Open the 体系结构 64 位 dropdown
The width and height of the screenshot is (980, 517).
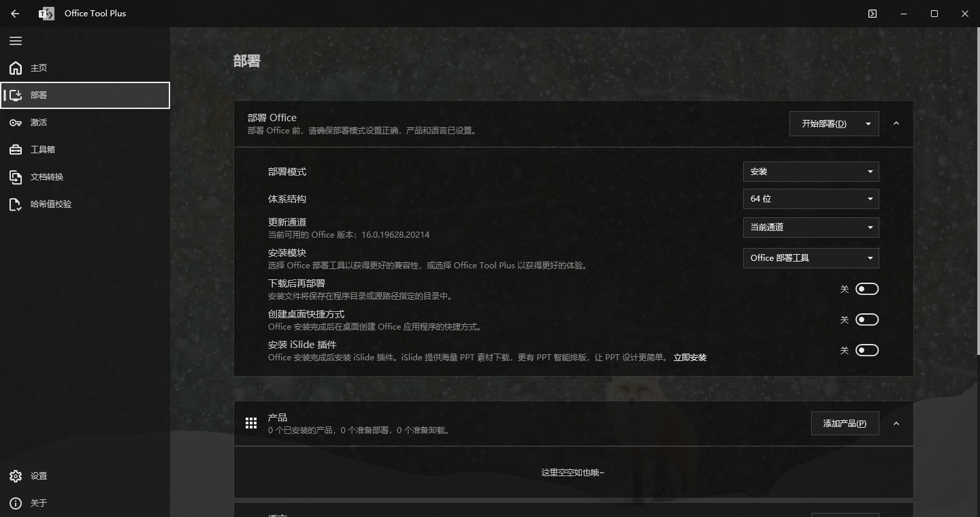[811, 199]
